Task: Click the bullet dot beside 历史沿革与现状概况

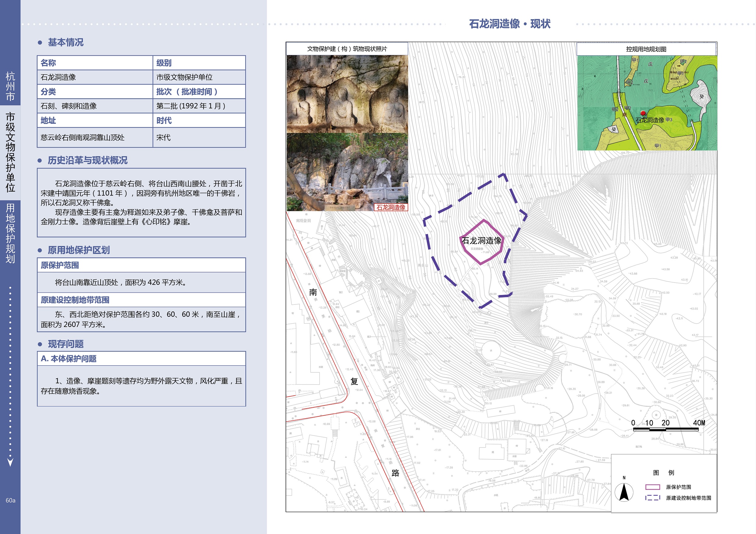Action: click(40, 160)
